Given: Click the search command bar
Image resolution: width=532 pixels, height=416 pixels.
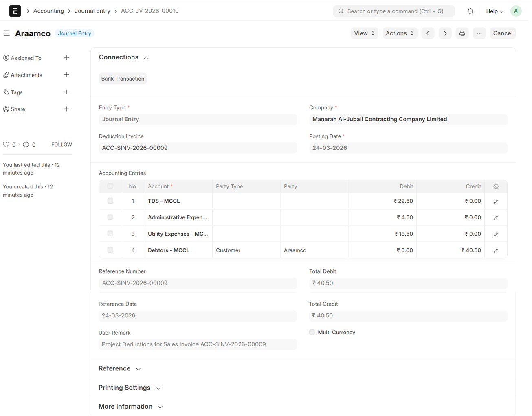Looking at the screenshot, I should point(394,11).
